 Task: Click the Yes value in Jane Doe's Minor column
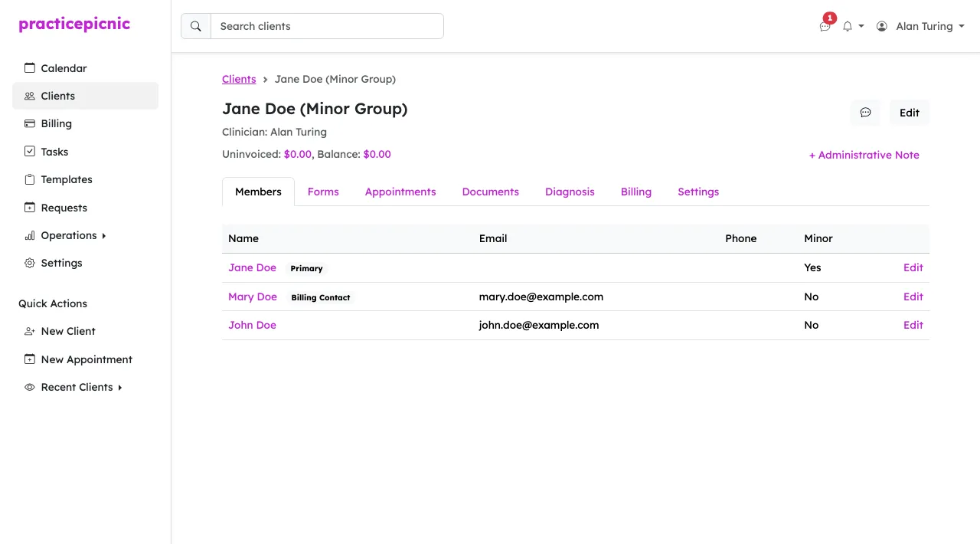812,267
